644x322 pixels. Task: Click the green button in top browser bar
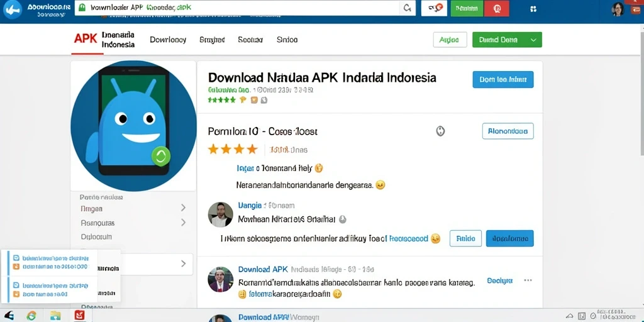click(x=467, y=8)
